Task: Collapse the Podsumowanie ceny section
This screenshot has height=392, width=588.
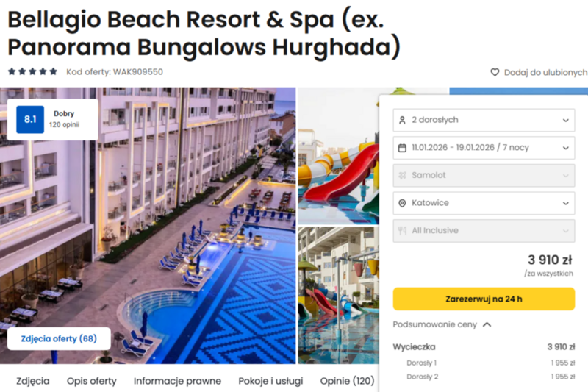Action: 442,324
